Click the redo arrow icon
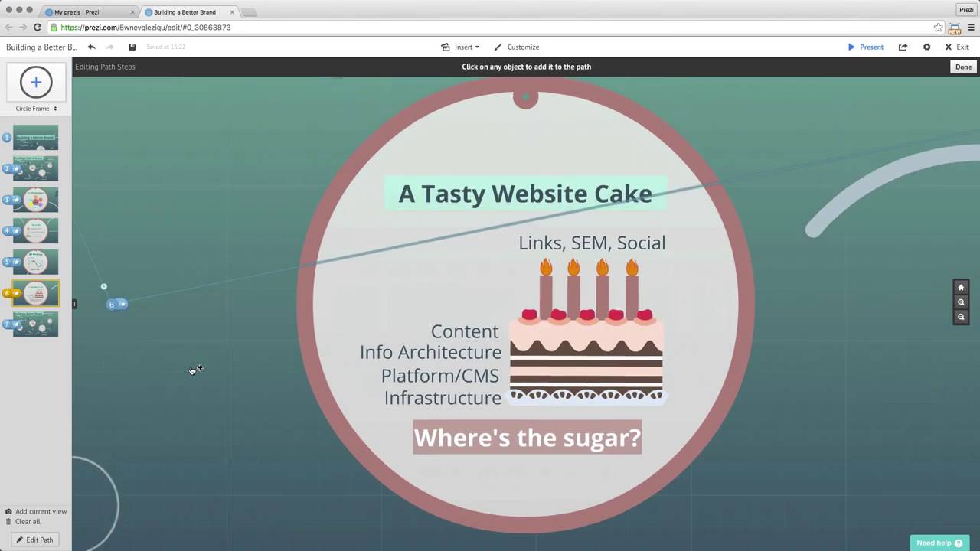Viewport: 980px width, 551px height. click(x=110, y=47)
